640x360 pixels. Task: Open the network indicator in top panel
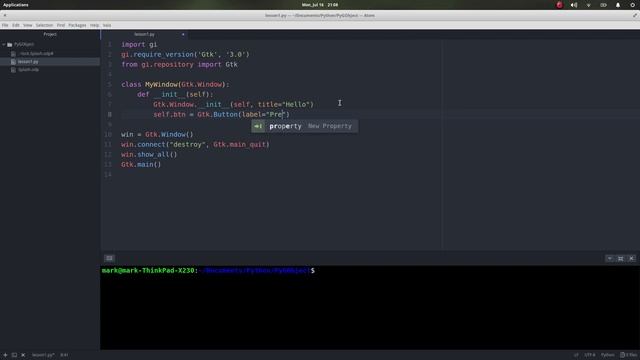pyautogui.click(x=589, y=5)
